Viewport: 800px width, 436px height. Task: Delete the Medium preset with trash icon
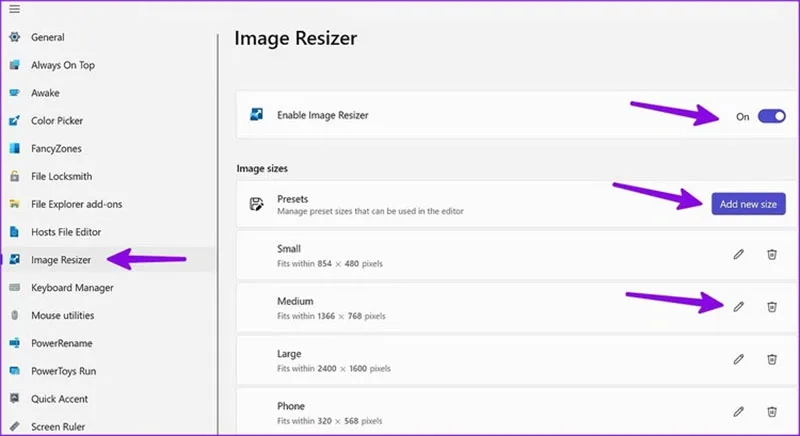tap(772, 306)
